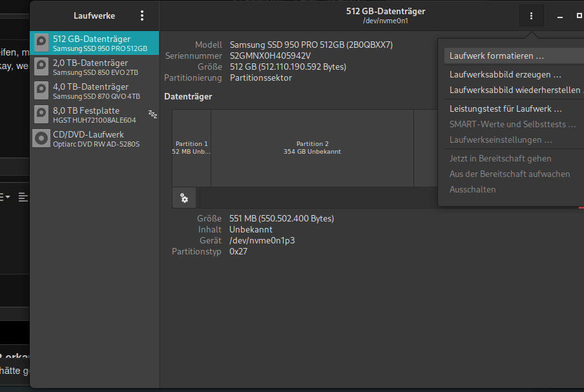
Task: Click the drive options three-dot button
Action: tap(531, 15)
